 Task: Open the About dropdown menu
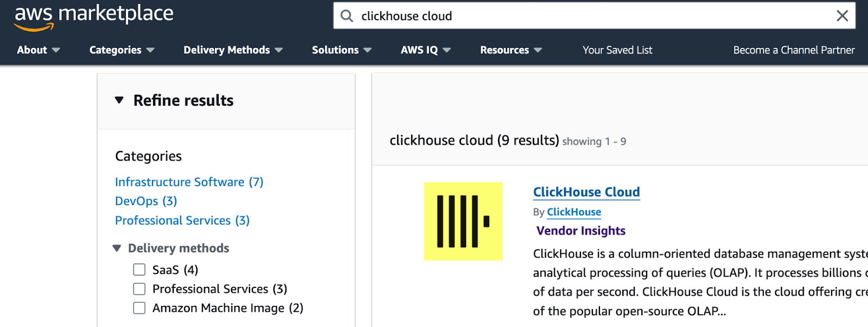[x=38, y=50]
